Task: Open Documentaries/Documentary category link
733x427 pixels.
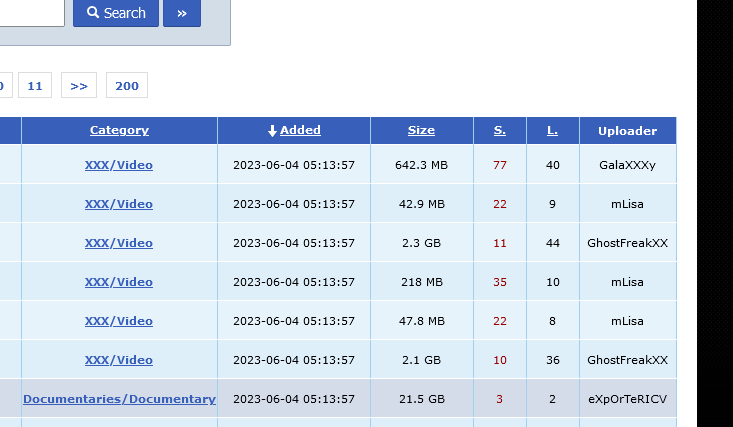Action: tap(119, 399)
